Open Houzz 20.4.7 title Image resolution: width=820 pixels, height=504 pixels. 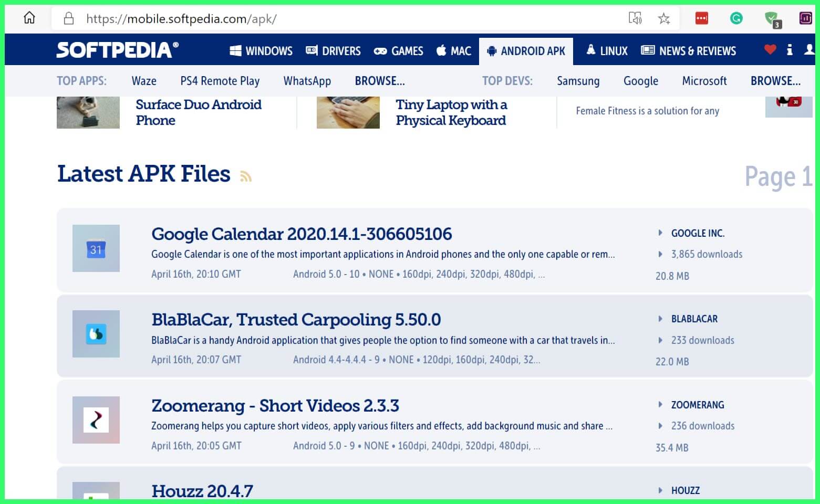click(202, 491)
